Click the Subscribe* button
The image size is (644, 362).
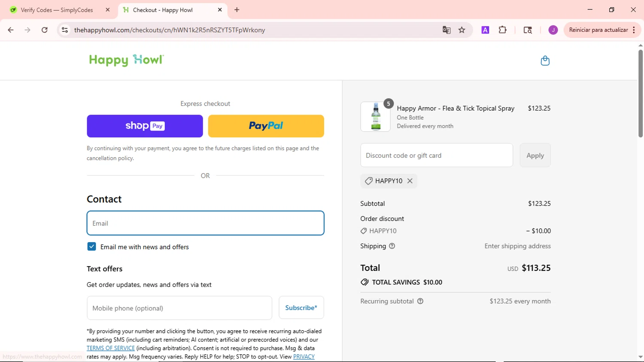click(x=301, y=307)
